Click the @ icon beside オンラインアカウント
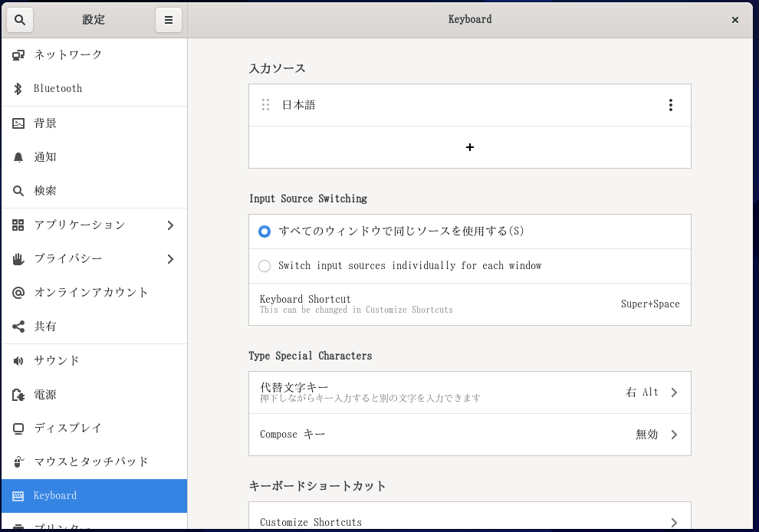The height and width of the screenshot is (532, 759). tap(18, 292)
